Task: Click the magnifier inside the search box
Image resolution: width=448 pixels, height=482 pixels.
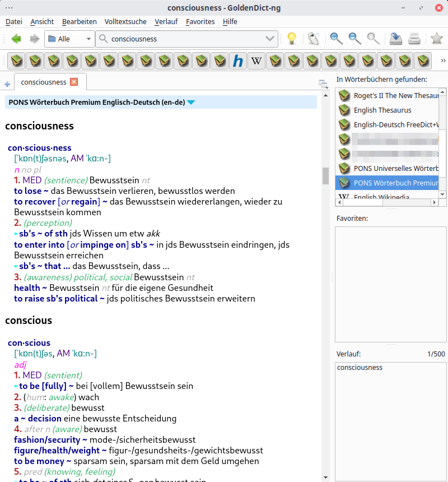Action: click(104, 39)
